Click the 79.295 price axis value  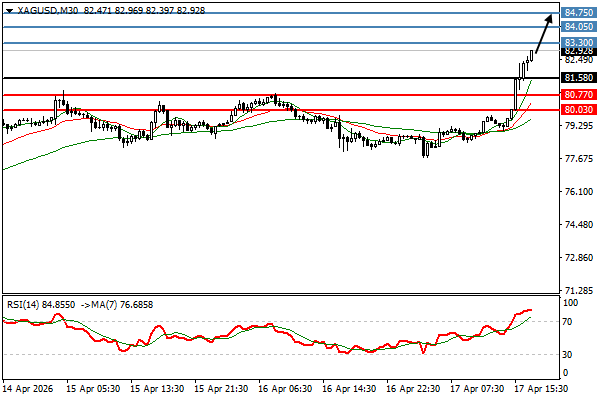[x=578, y=126]
